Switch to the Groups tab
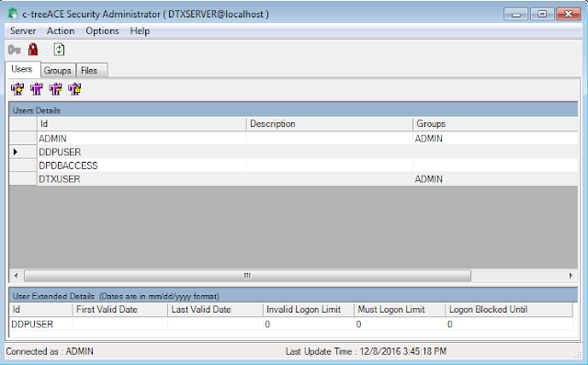Image resolution: width=588 pixels, height=365 pixels. coord(57,71)
